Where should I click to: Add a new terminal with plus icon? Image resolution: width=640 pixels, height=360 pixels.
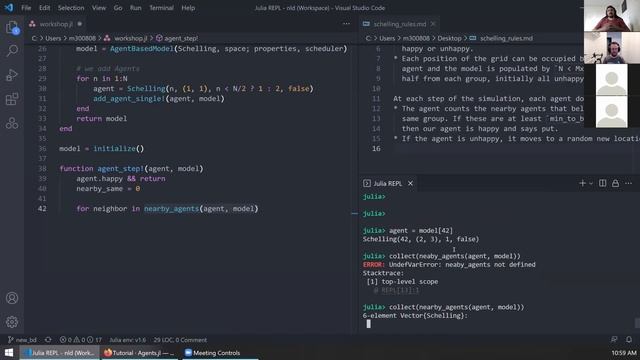click(x=582, y=183)
